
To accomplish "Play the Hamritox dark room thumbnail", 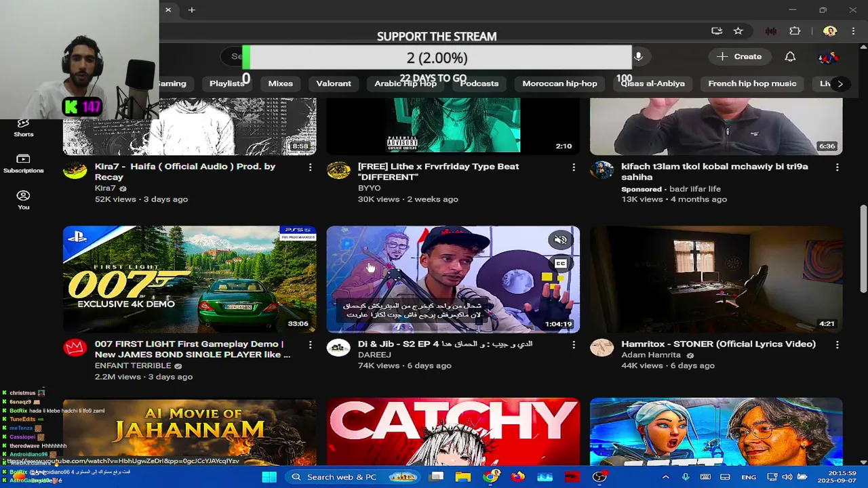I will (716, 279).
